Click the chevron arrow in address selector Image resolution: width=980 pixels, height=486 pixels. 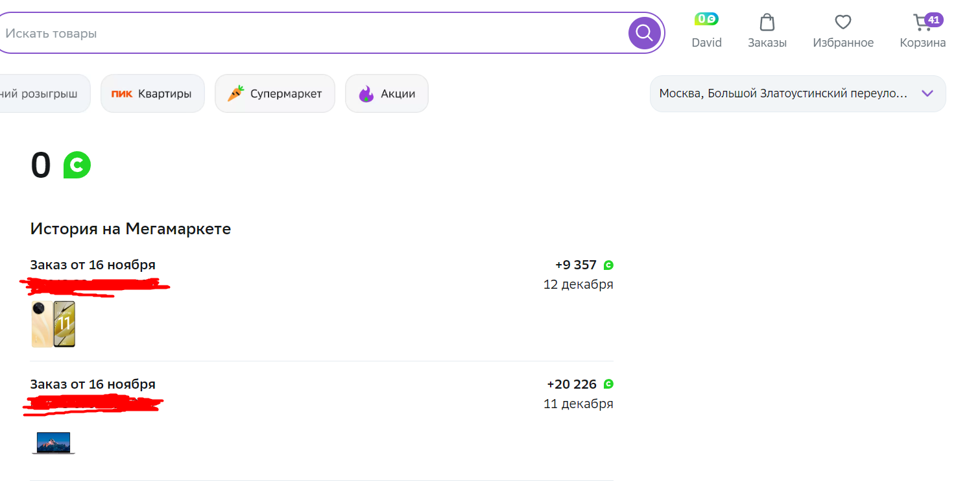pos(927,93)
